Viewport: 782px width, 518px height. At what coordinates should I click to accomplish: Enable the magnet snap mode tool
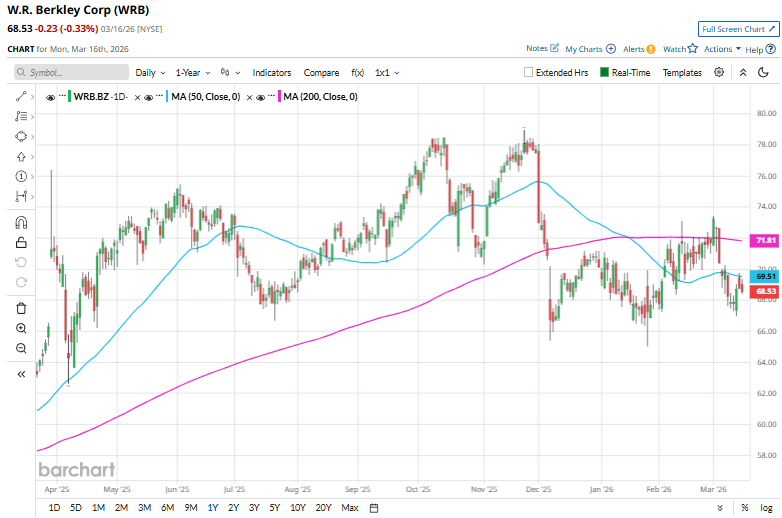21,222
